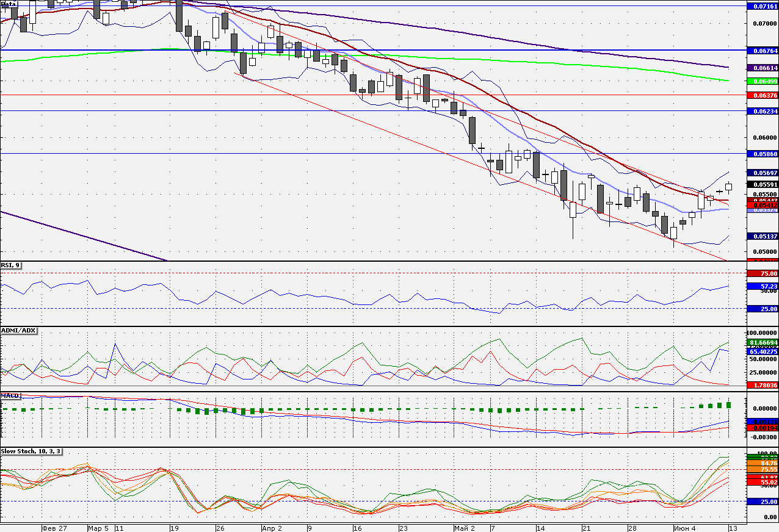Select the red 0.06376 price level tag

coord(763,95)
